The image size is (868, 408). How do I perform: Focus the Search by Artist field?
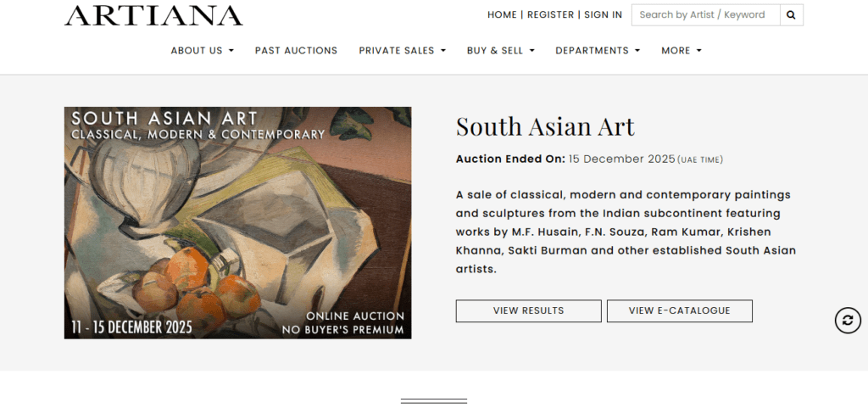(705, 15)
